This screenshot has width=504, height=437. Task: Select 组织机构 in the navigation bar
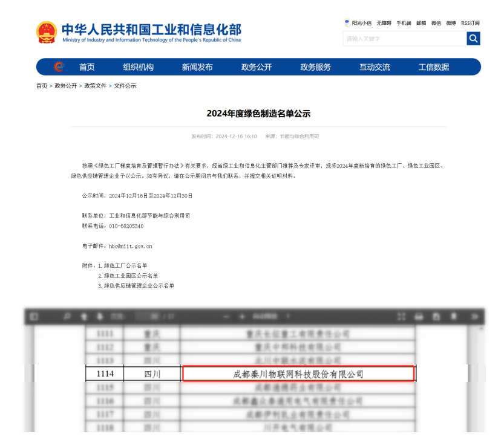tap(139, 67)
